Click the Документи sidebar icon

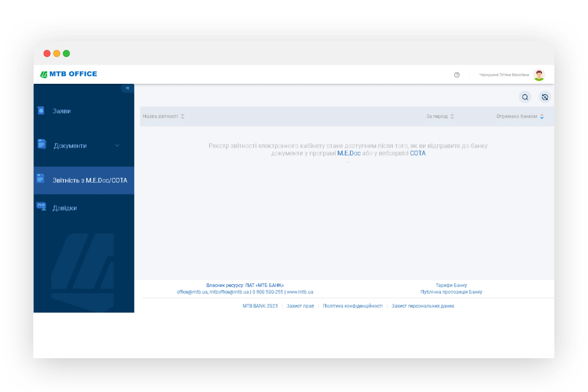click(42, 144)
